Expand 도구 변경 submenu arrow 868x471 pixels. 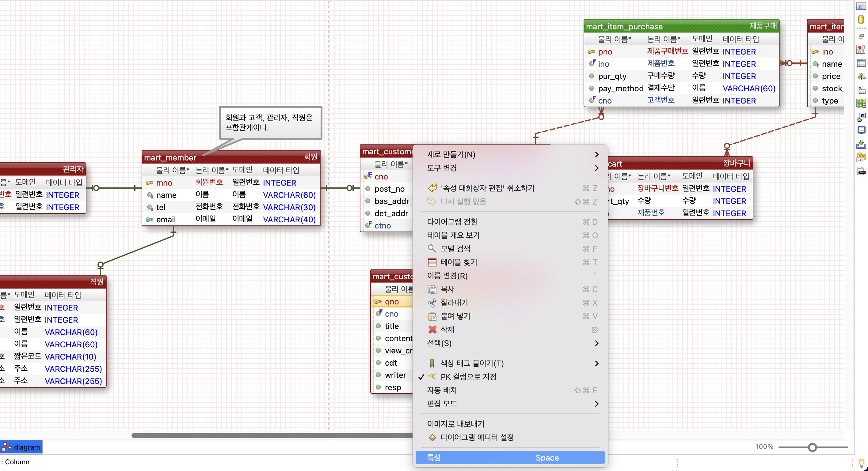pos(596,168)
